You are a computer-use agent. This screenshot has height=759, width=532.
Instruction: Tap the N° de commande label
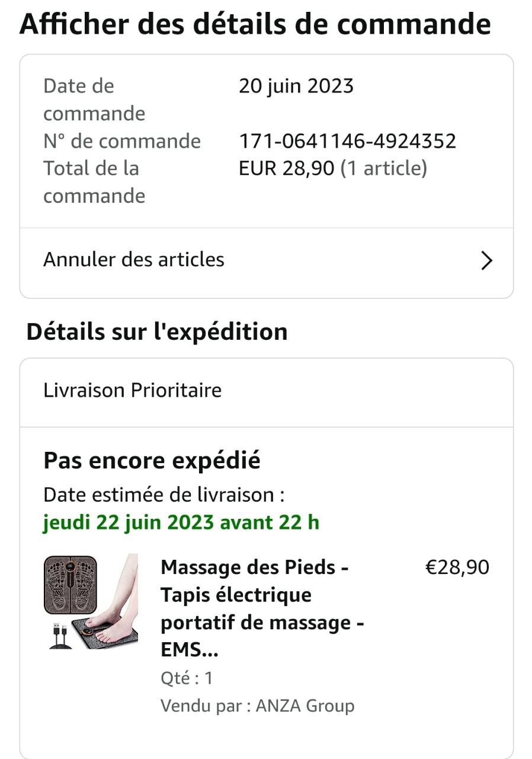click(x=122, y=141)
